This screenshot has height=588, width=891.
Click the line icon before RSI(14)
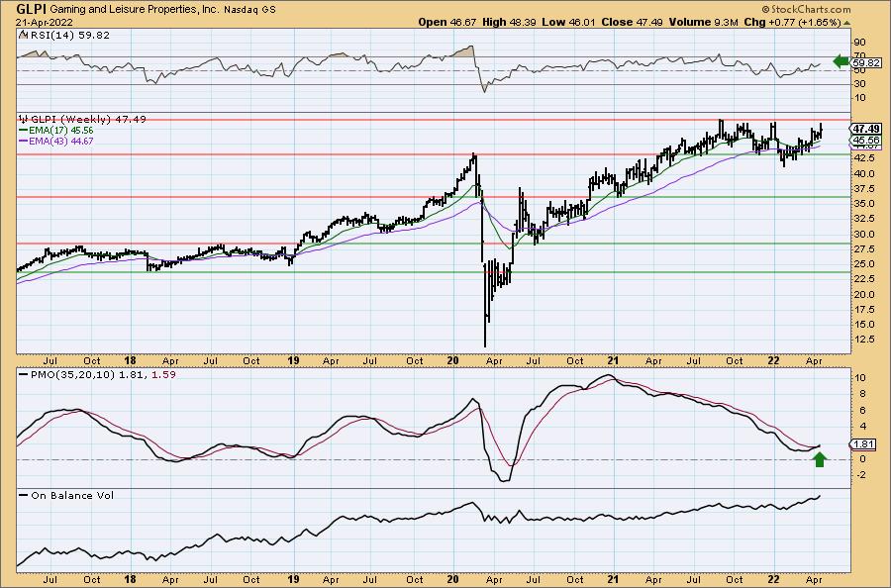pyautogui.click(x=24, y=35)
